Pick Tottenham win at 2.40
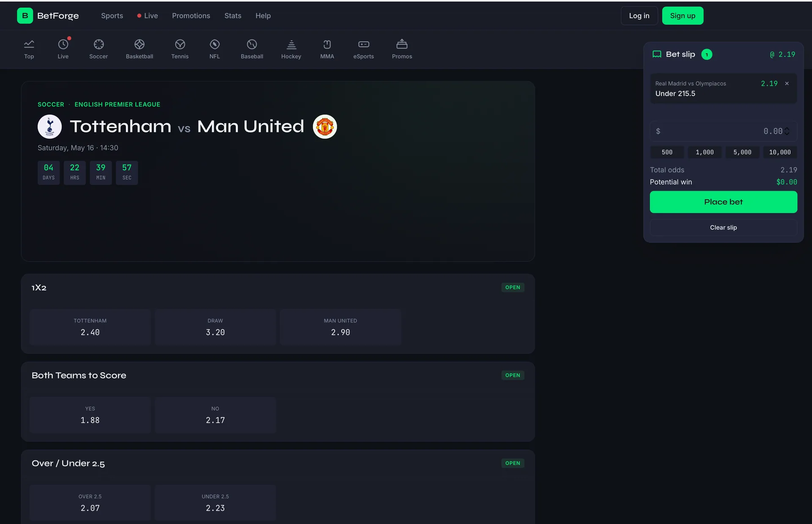 point(90,327)
